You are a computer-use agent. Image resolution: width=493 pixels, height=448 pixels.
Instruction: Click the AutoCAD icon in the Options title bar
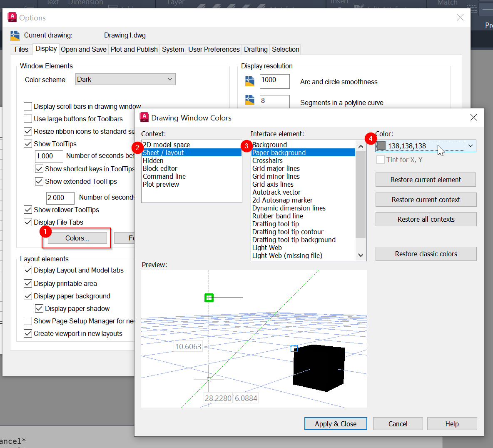(12, 17)
